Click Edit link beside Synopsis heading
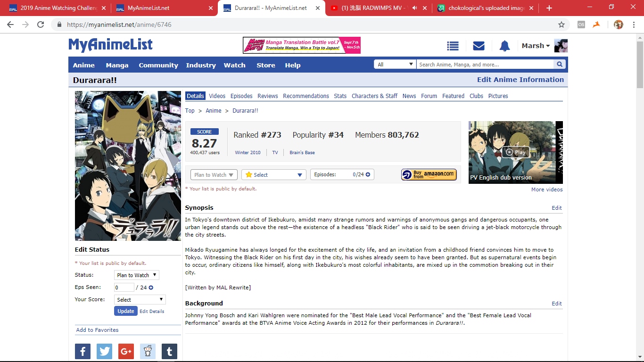Image resolution: width=644 pixels, height=362 pixels. 557,208
